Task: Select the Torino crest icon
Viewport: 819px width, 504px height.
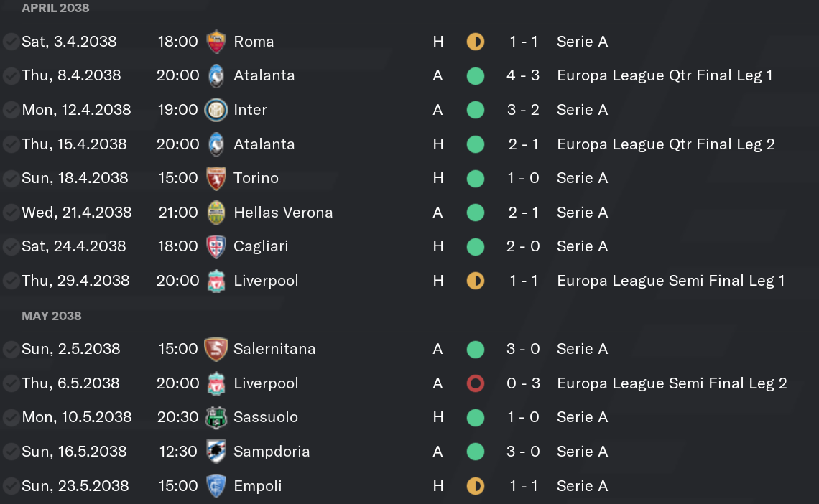Action: coord(216,179)
